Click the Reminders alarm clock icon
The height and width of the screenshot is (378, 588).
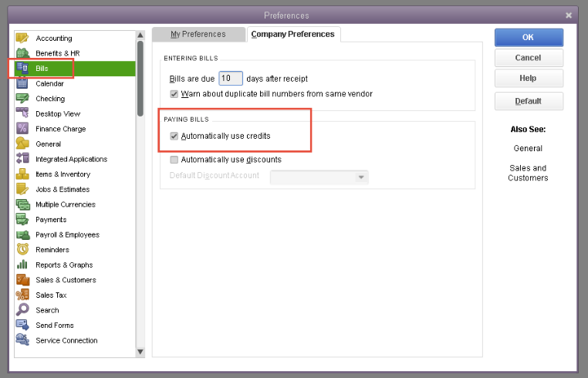tap(22, 250)
